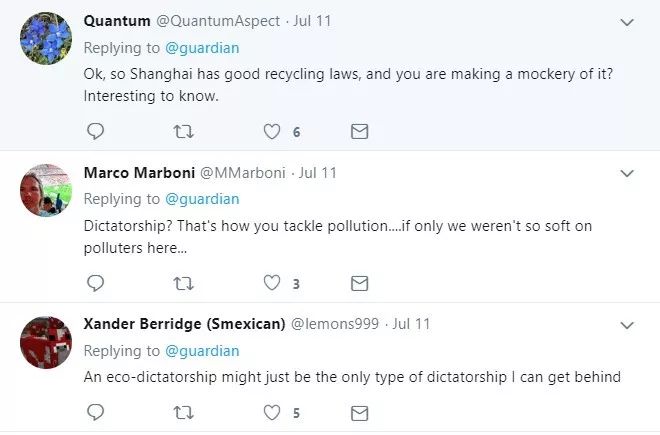Send Quantum's tweet via direct message
This screenshot has width=660, height=435.
point(359,131)
